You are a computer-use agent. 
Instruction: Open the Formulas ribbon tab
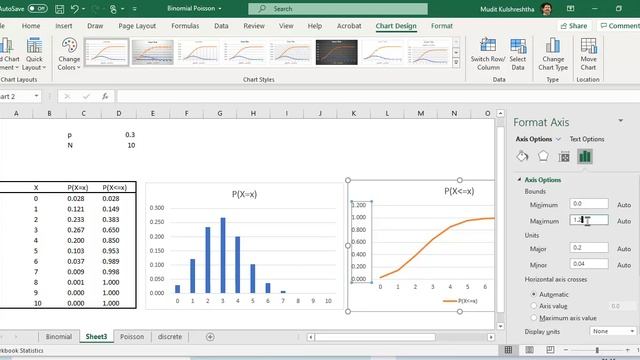pos(185,26)
